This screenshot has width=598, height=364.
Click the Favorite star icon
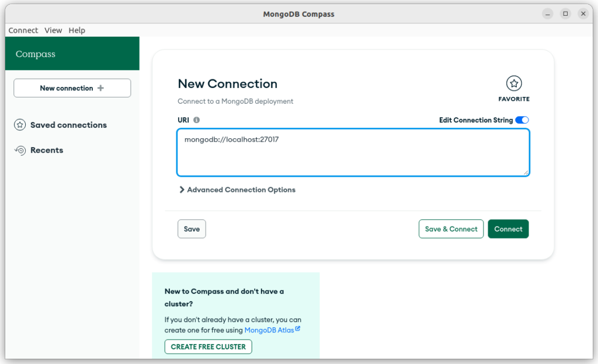pos(514,83)
